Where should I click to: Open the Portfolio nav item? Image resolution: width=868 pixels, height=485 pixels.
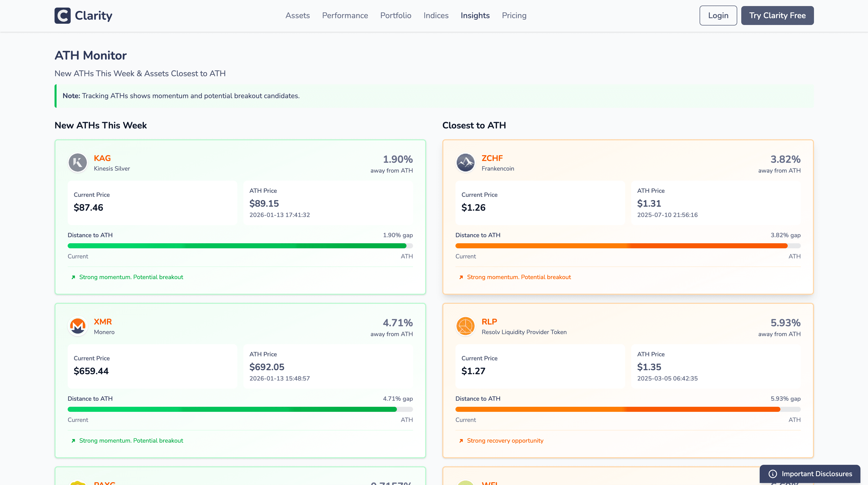pyautogui.click(x=396, y=15)
